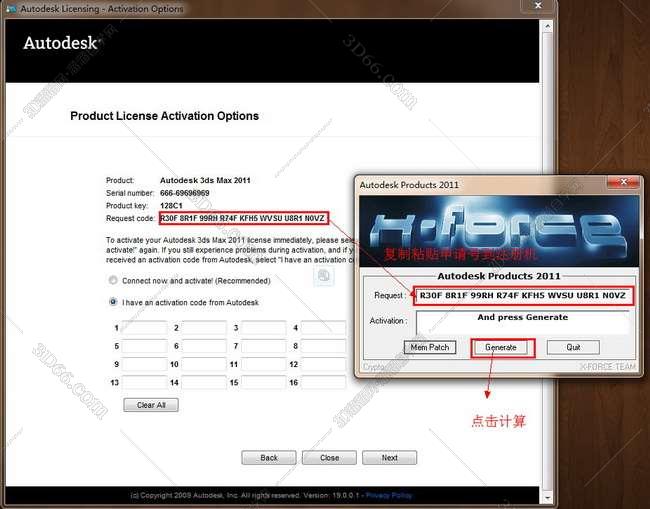Click the 'Product License Activation Options' heading
The height and width of the screenshot is (509, 650).
tap(164, 116)
